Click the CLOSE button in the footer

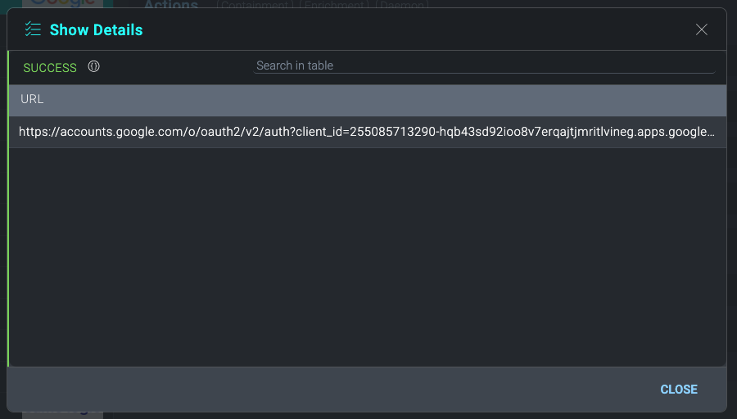(x=679, y=389)
